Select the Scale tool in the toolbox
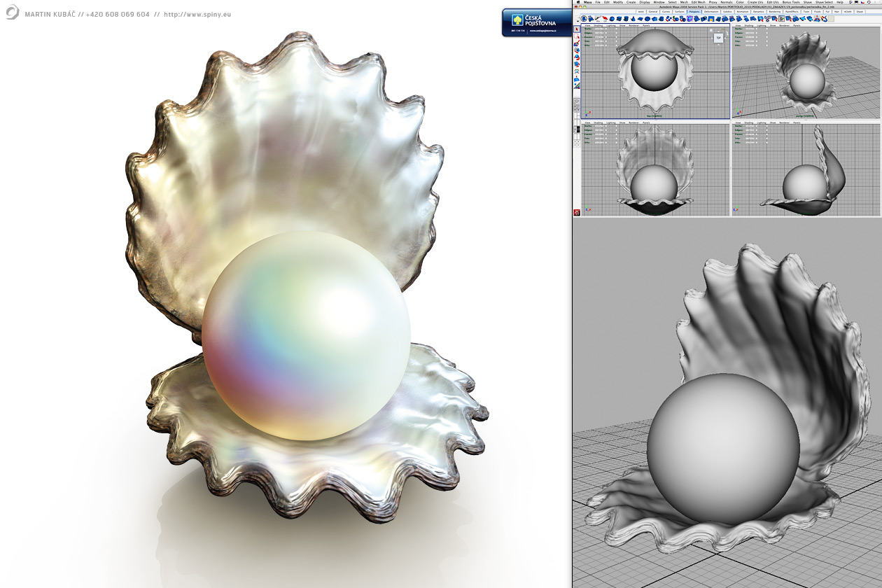The width and height of the screenshot is (882, 588). click(x=577, y=64)
